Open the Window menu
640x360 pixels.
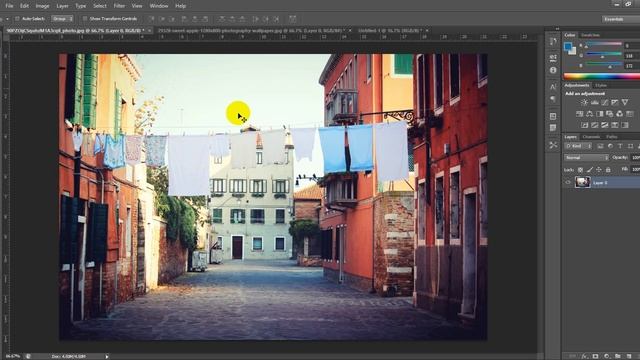[x=159, y=6]
